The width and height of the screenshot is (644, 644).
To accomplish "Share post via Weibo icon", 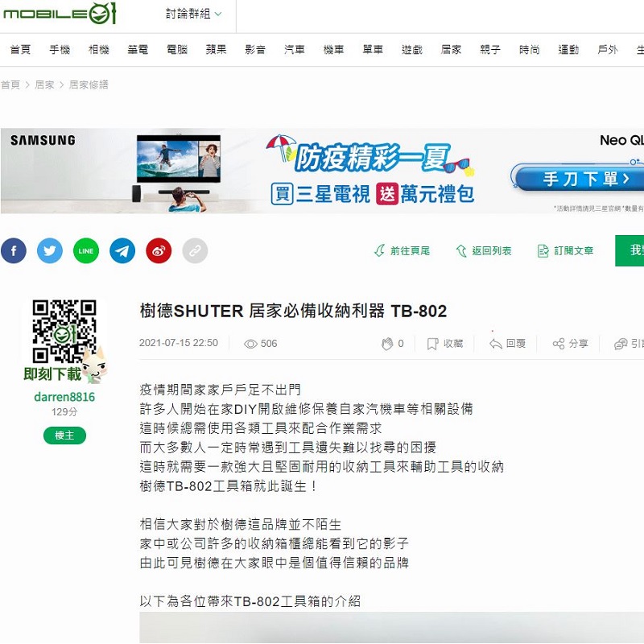I will [x=159, y=250].
